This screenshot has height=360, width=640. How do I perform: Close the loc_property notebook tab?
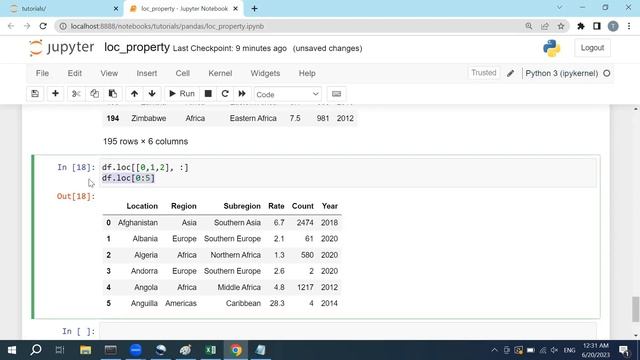(x=236, y=9)
